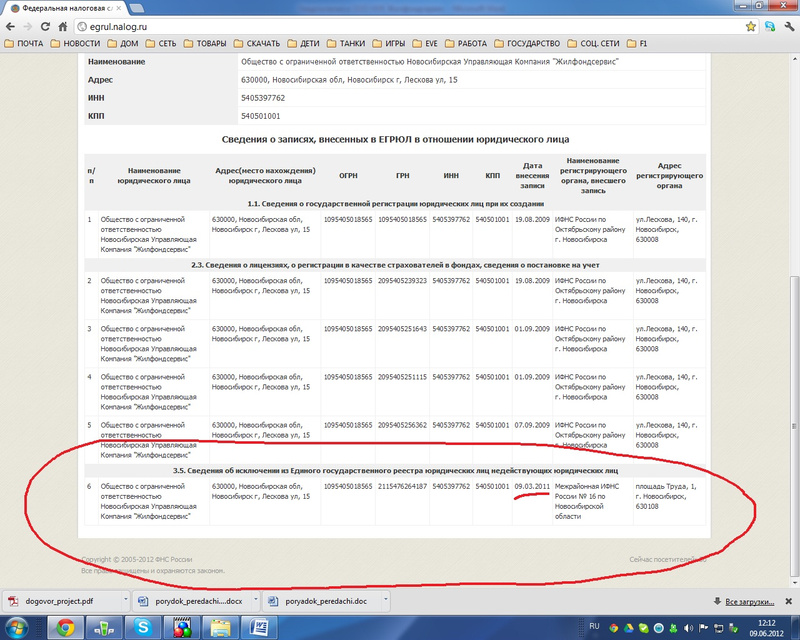Viewport: 800px width, 640px height.
Task: Click the browser back arrow button
Action: tap(13, 27)
